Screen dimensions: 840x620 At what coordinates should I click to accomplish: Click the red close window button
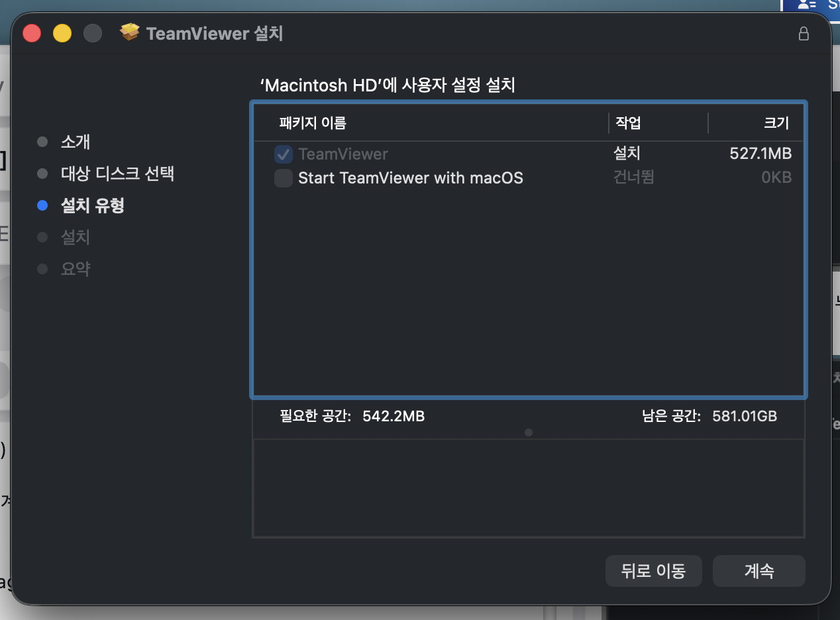pyautogui.click(x=32, y=33)
